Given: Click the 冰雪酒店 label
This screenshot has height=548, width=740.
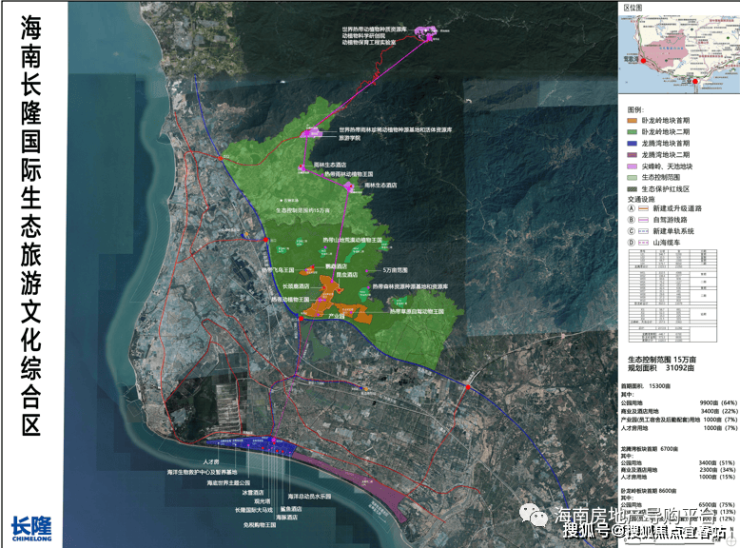Looking at the screenshot, I should (x=252, y=492).
